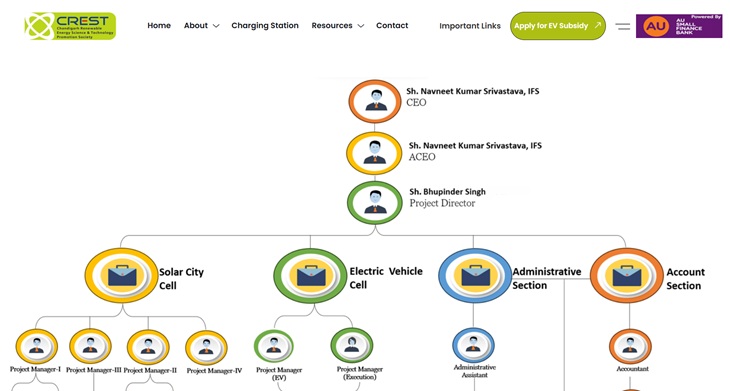Screen dimensions: 730x391
Task: Click the Electric Vehicle Cell briefcase icon
Action: click(311, 276)
